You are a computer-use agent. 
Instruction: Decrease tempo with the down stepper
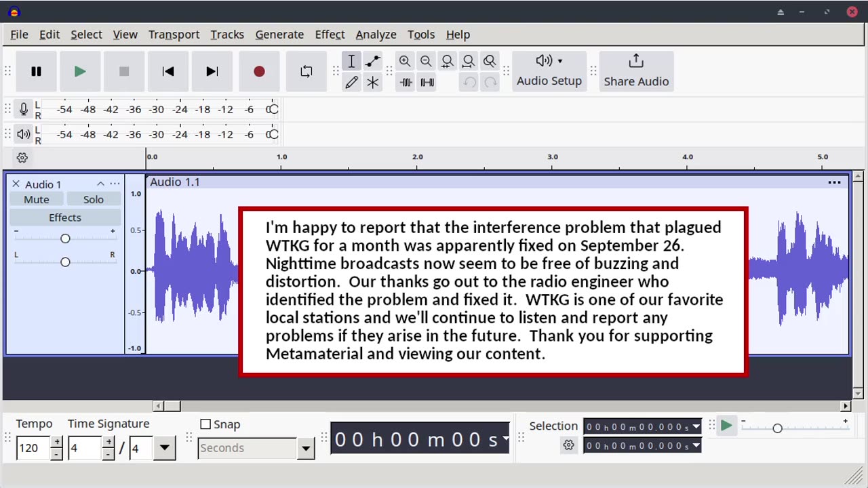pos(57,454)
